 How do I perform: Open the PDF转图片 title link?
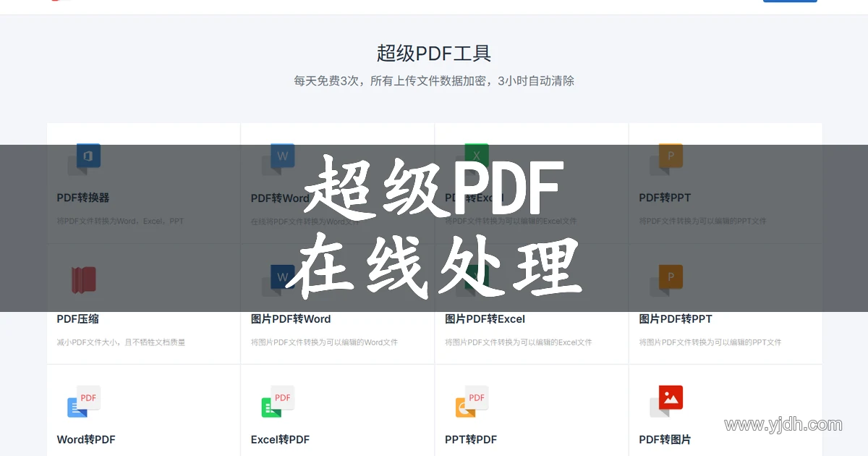pyautogui.click(x=665, y=439)
